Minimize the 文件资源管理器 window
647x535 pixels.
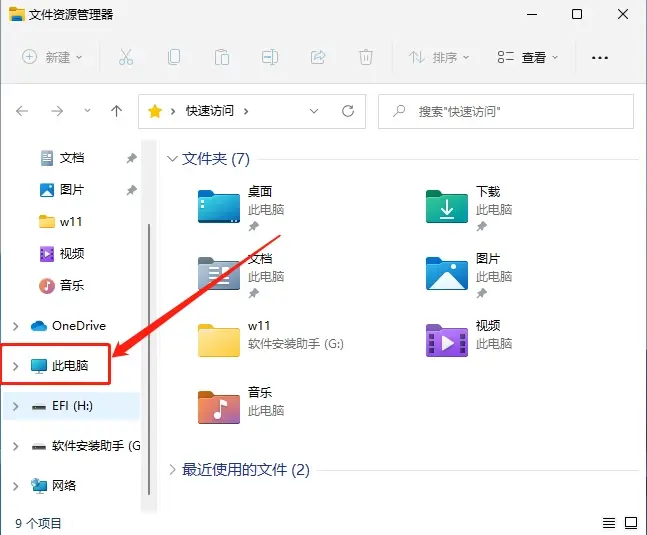(532, 14)
